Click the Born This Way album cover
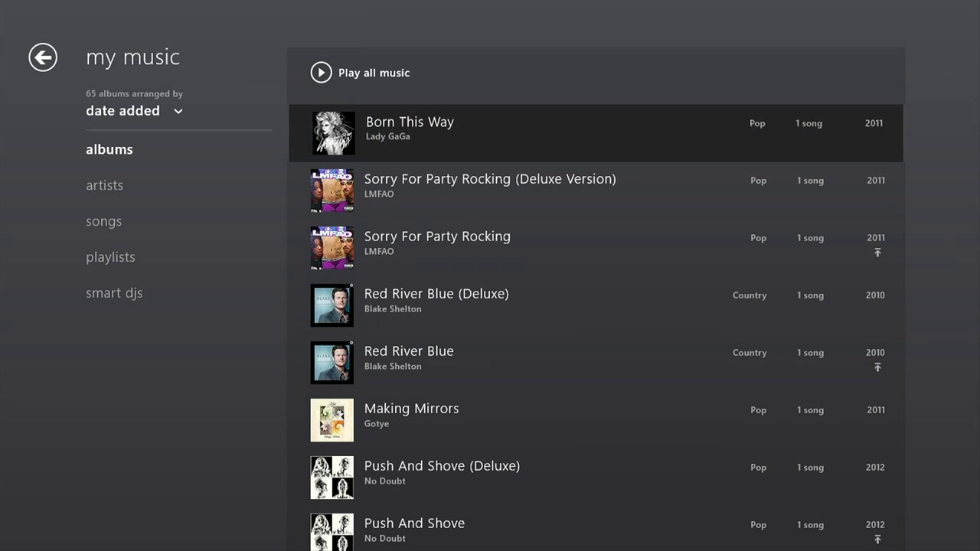The width and height of the screenshot is (980, 551). click(x=333, y=133)
